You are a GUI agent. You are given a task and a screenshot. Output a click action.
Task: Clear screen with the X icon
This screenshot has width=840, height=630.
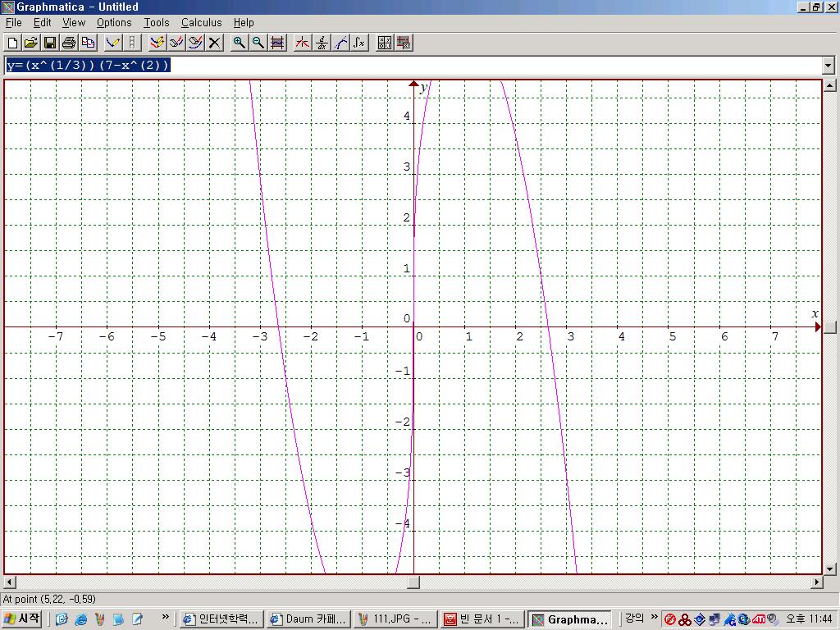coord(214,43)
